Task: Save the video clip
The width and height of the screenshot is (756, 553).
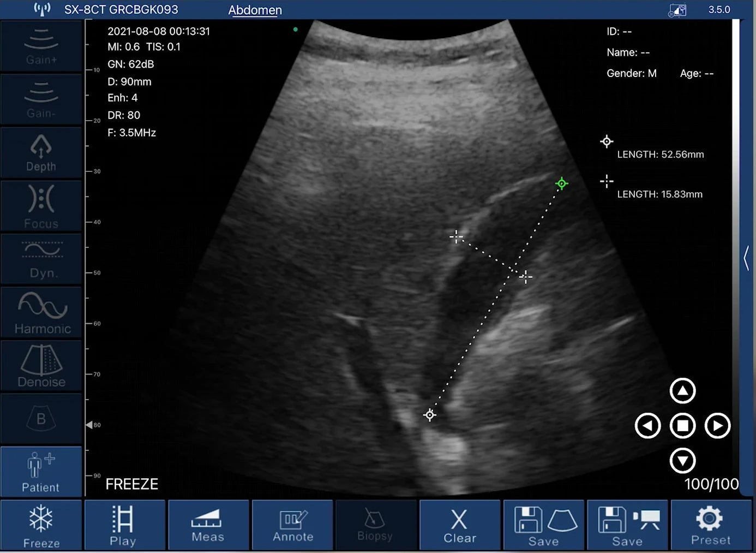Action: click(x=627, y=525)
